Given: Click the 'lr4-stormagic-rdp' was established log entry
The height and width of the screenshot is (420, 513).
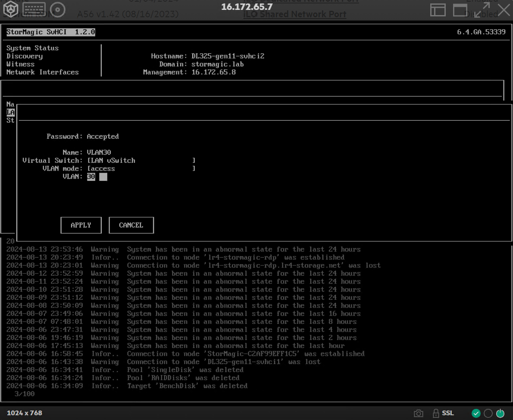Looking at the screenshot, I should point(175,258).
